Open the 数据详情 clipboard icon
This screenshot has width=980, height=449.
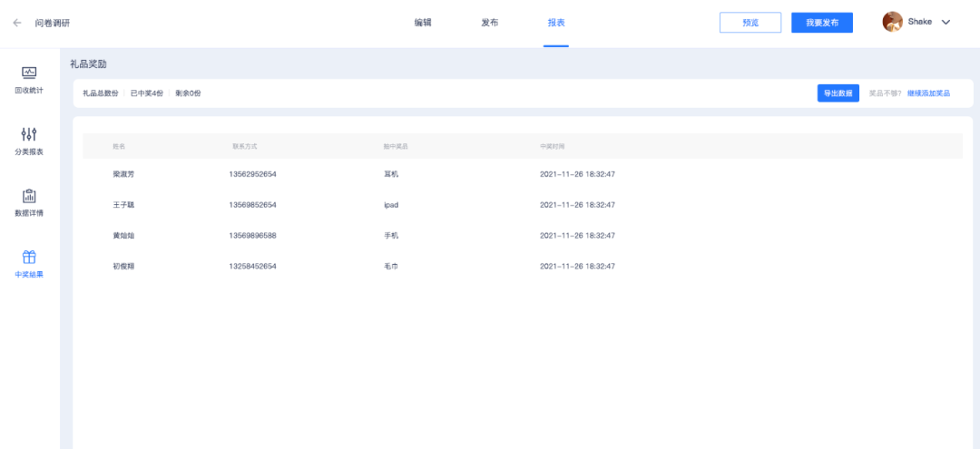[x=29, y=195]
